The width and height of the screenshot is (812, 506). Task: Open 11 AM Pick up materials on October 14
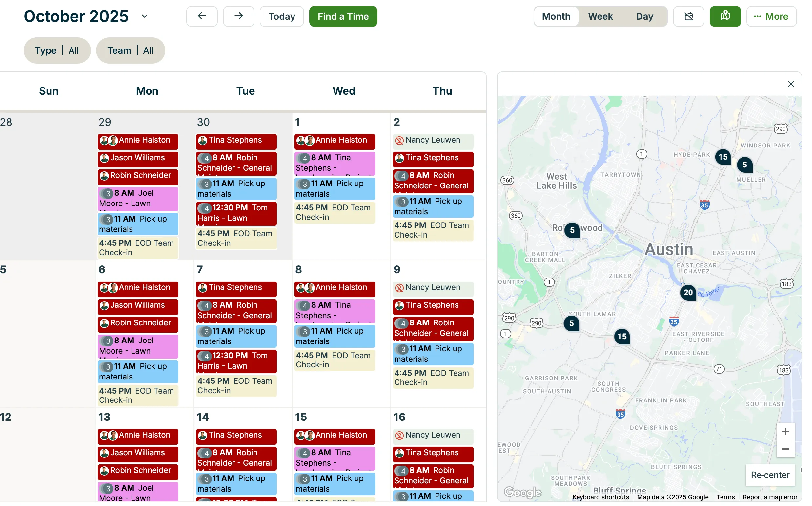click(x=236, y=484)
